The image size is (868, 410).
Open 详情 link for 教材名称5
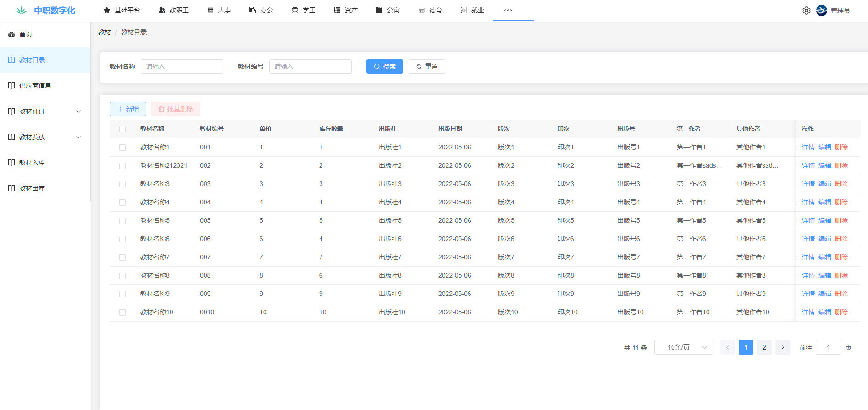tap(808, 220)
